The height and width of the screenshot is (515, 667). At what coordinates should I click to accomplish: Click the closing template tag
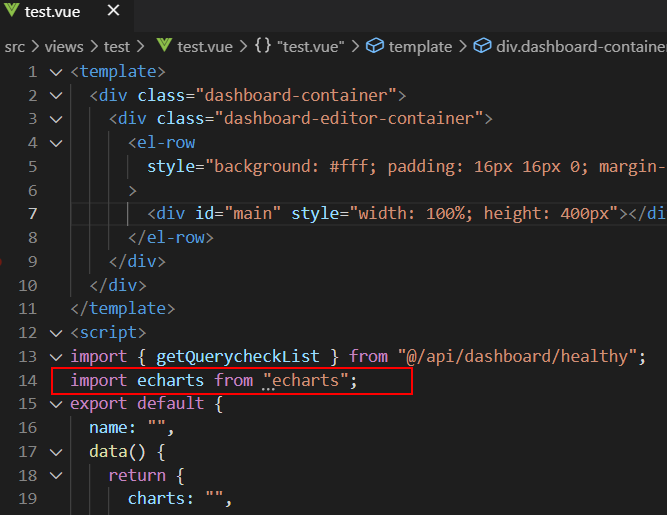click(x=123, y=308)
